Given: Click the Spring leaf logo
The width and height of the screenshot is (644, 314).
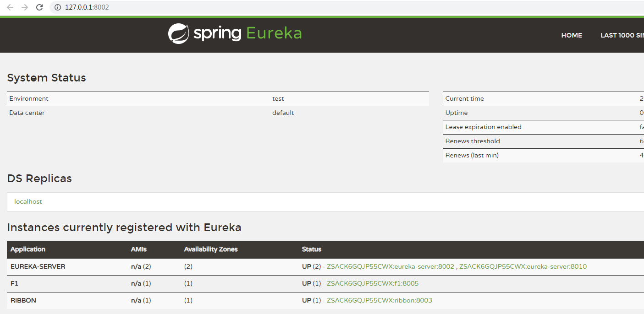Looking at the screenshot, I should 179,33.
